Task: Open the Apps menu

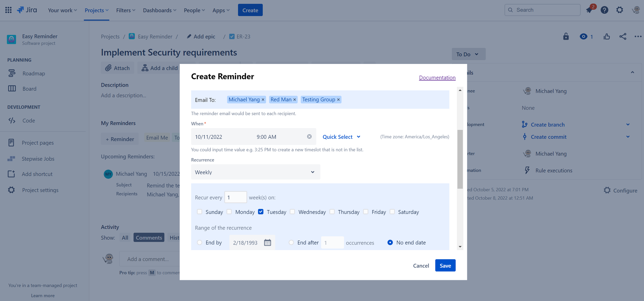Action: pyautogui.click(x=221, y=10)
